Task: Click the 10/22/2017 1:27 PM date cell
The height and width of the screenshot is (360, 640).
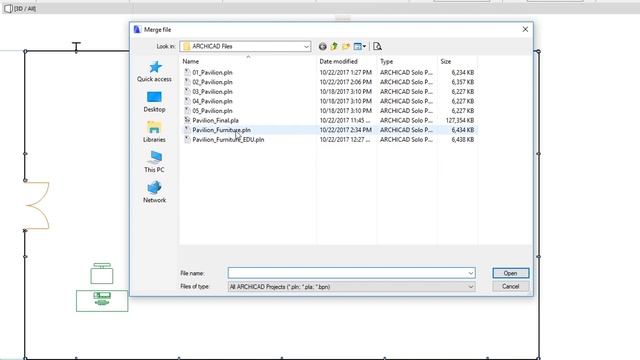Action: pyautogui.click(x=345, y=73)
